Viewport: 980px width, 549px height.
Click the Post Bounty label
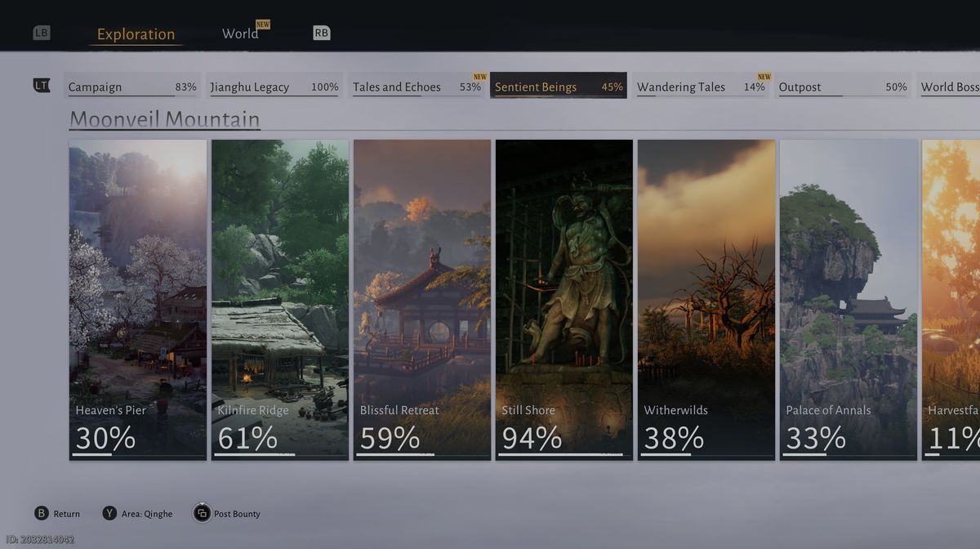[237, 514]
